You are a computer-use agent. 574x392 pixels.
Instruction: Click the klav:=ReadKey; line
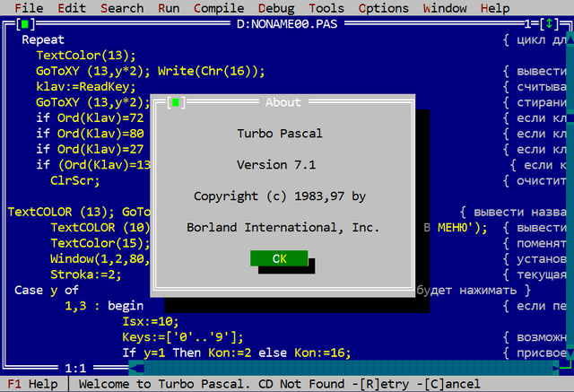[x=86, y=87]
